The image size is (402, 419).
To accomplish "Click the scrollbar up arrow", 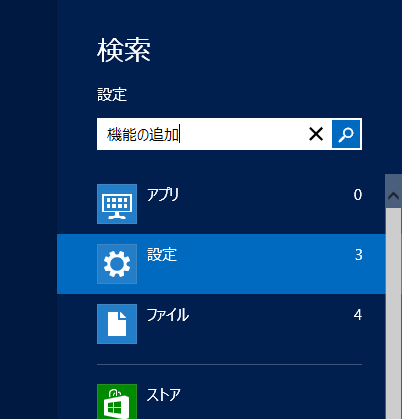I will [x=393, y=195].
